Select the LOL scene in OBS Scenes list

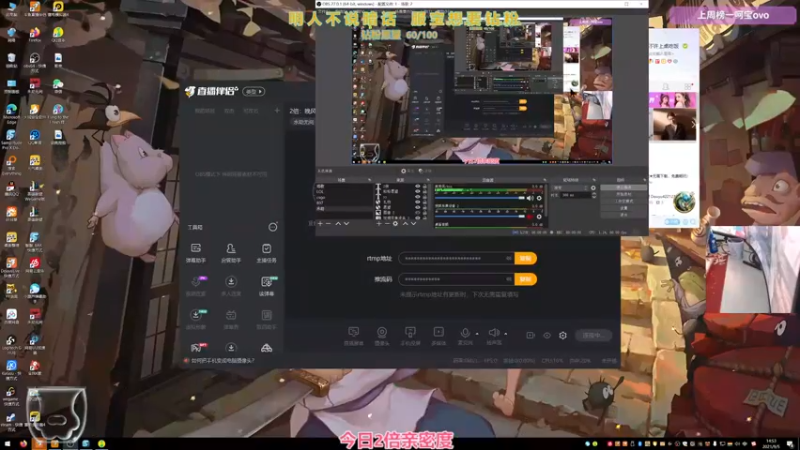pyautogui.click(x=344, y=192)
